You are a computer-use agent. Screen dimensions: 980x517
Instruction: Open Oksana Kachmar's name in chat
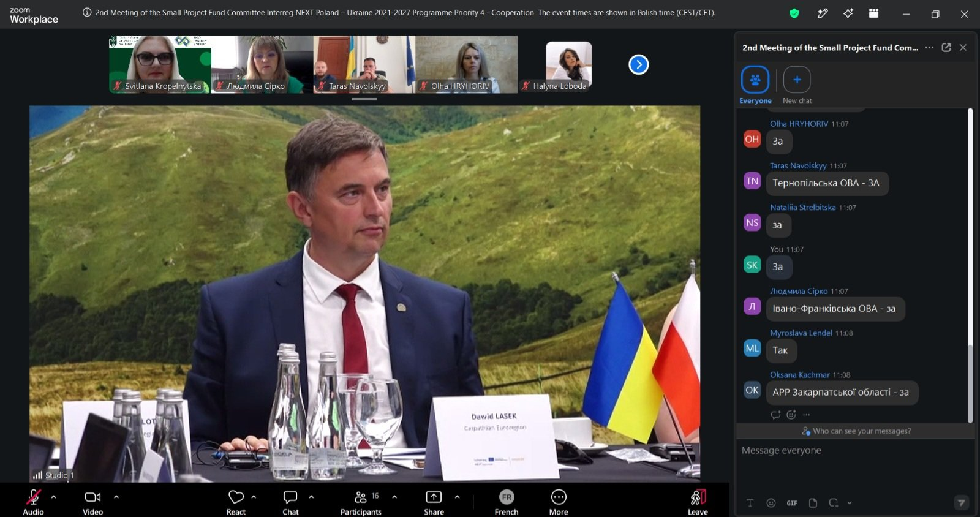[800, 375]
